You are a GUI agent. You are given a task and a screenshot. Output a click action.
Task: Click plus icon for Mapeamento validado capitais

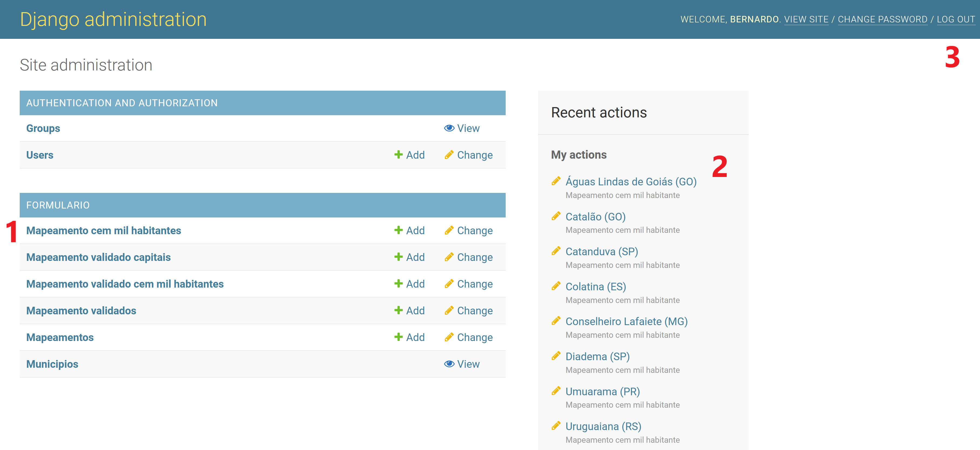398,257
